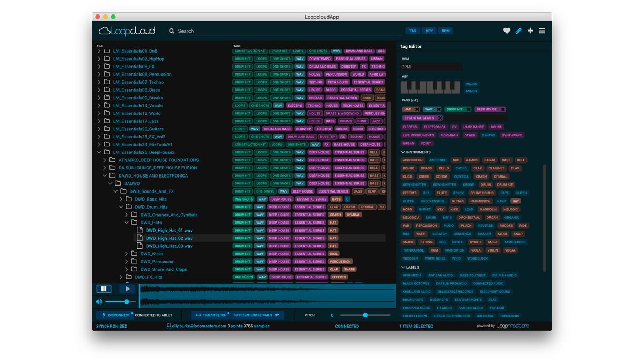
Task: Click folder icon of DWD_Bass_Hits
Action: tap(129, 199)
